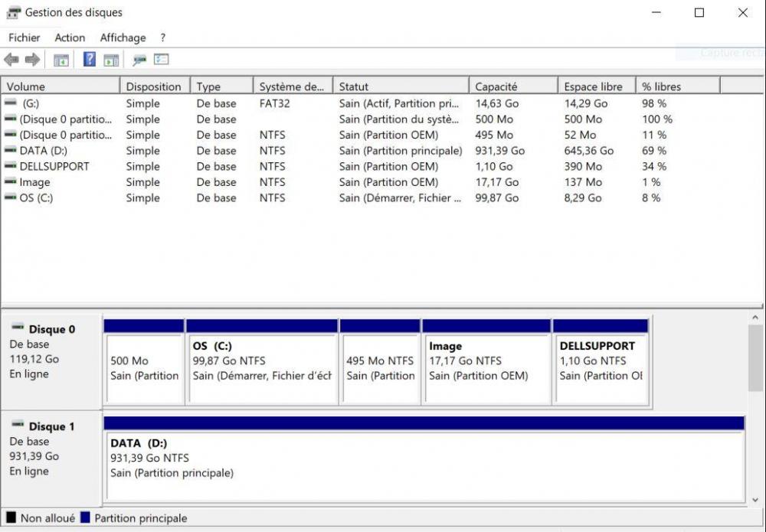766x532 pixels.
Task: Click the Back navigation arrow
Action: click(11, 60)
